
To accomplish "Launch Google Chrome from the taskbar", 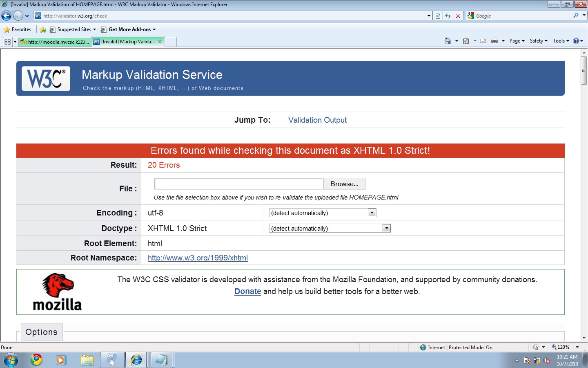I will click(x=36, y=360).
